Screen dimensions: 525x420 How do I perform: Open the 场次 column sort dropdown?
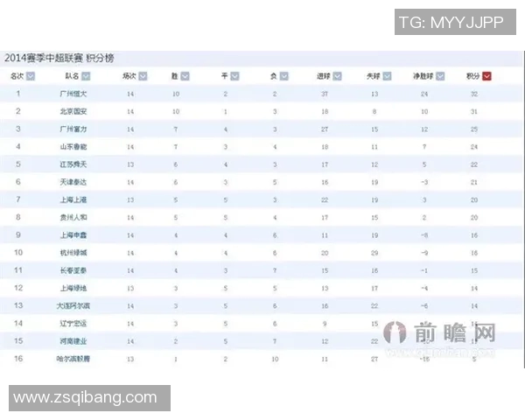point(143,76)
